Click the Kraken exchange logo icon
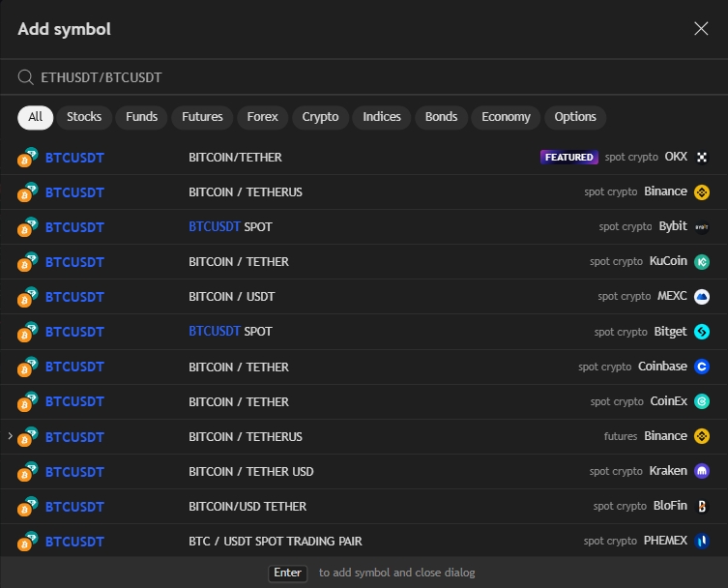Image resolution: width=728 pixels, height=588 pixels. coord(702,471)
